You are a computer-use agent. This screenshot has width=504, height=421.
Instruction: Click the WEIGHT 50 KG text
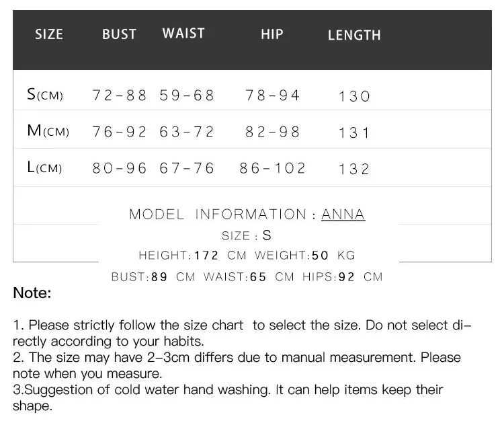point(305,256)
